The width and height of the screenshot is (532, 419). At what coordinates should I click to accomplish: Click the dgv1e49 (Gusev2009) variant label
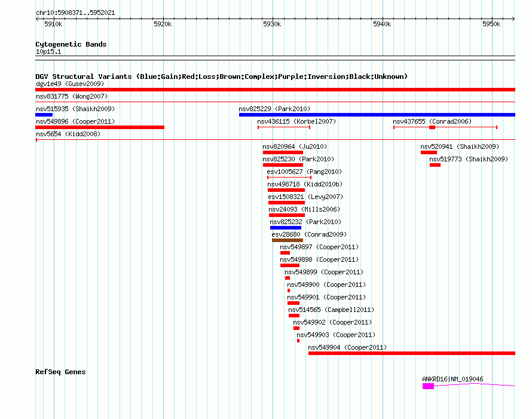pos(70,84)
